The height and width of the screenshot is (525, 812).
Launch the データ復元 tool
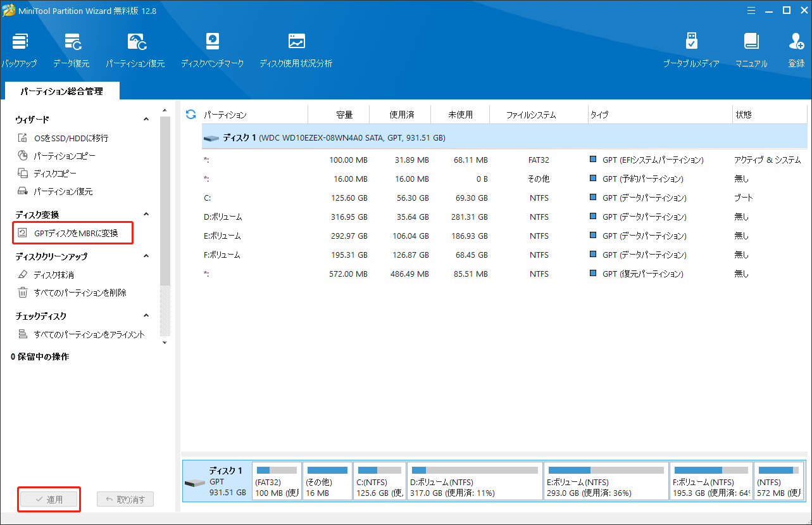point(72,51)
